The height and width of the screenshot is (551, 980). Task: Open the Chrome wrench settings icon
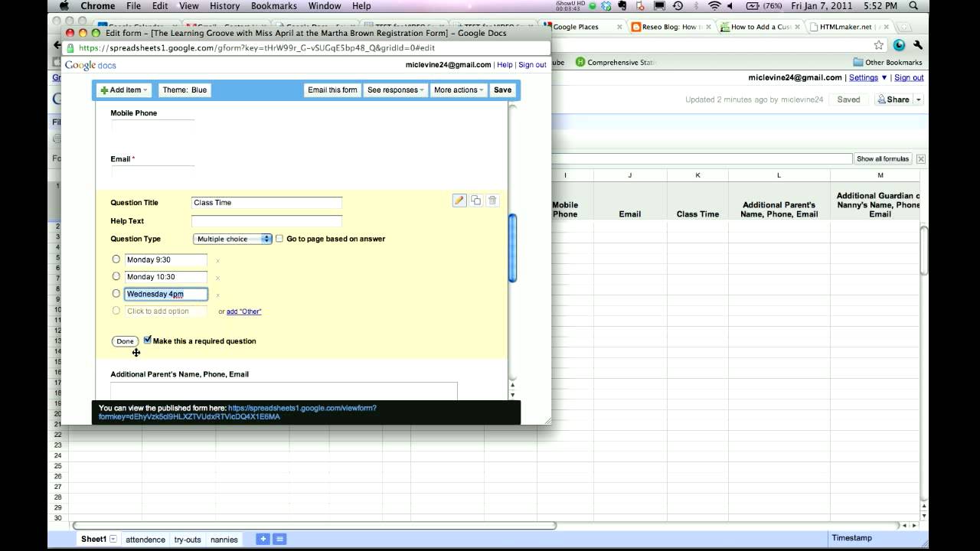click(x=918, y=45)
